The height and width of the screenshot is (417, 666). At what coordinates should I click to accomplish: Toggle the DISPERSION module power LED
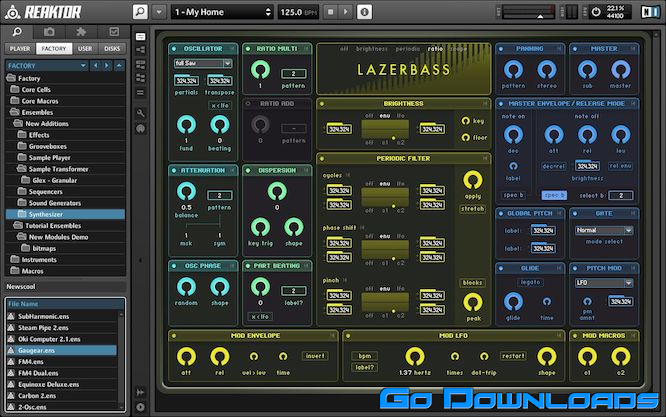pos(248,170)
